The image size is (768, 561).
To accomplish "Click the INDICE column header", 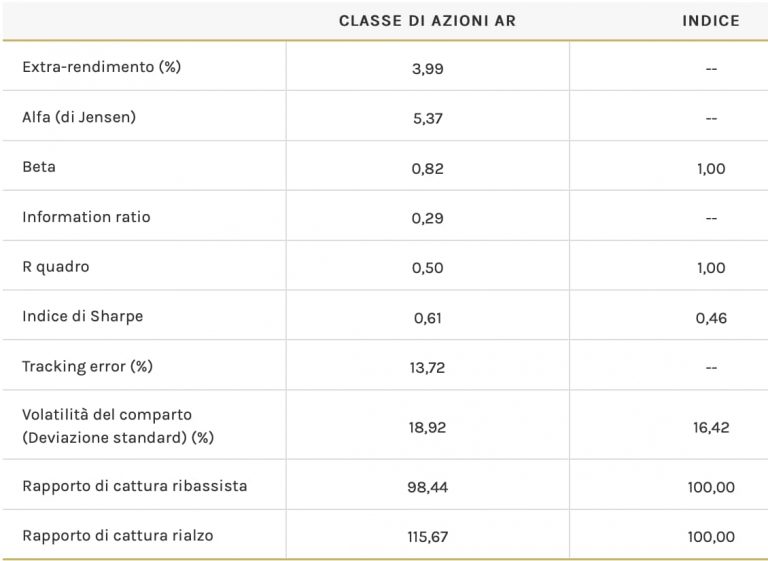I will pyautogui.click(x=711, y=20).
